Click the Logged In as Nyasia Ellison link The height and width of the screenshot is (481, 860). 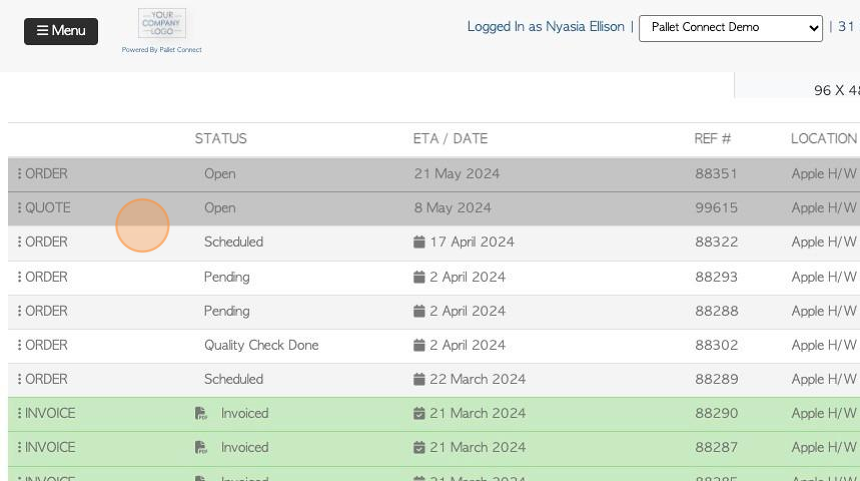545,27
